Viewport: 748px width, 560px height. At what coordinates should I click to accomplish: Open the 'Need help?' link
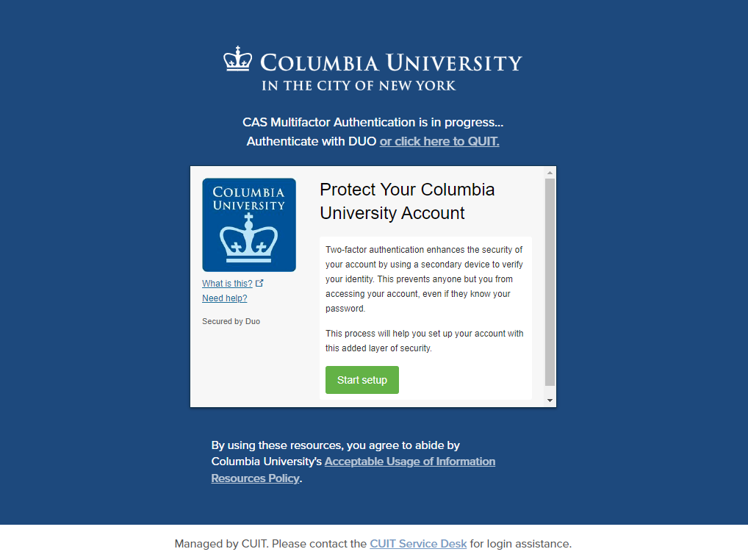(x=225, y=298)
